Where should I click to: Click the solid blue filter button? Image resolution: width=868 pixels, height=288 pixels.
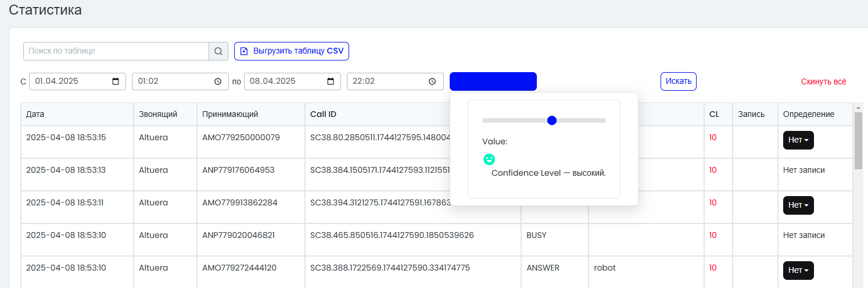pyautogui.click(x=493, y=81)
